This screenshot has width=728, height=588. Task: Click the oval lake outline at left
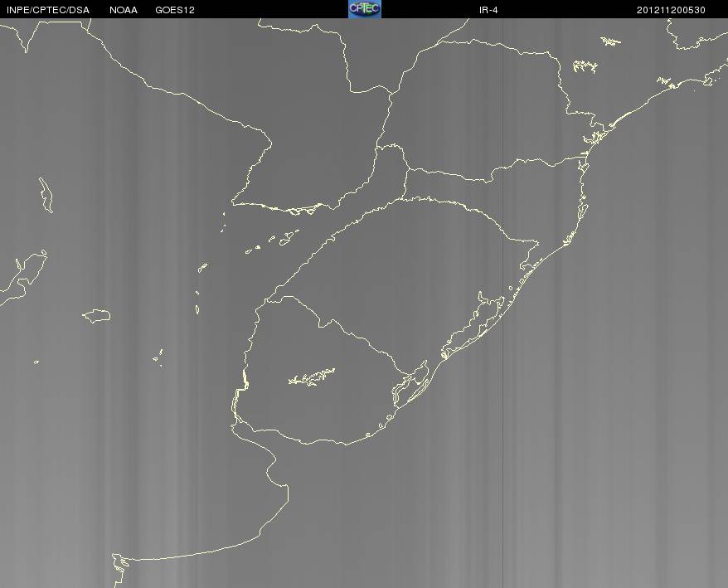[x=96, y=316]
